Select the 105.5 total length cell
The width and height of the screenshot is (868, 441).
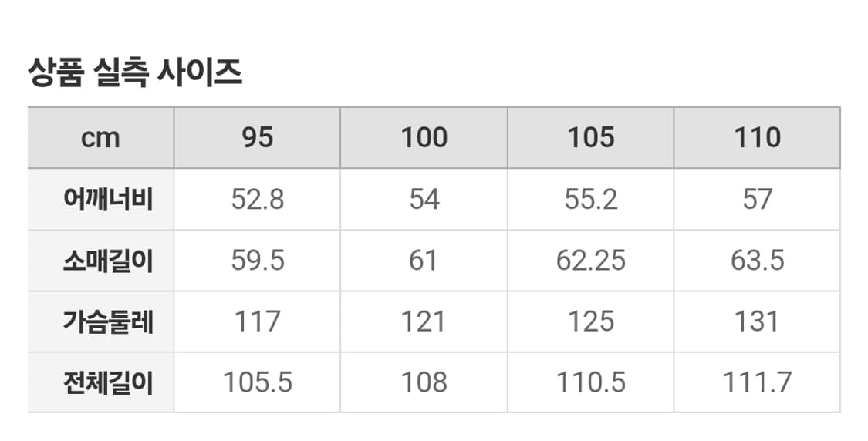click(258, 382)
